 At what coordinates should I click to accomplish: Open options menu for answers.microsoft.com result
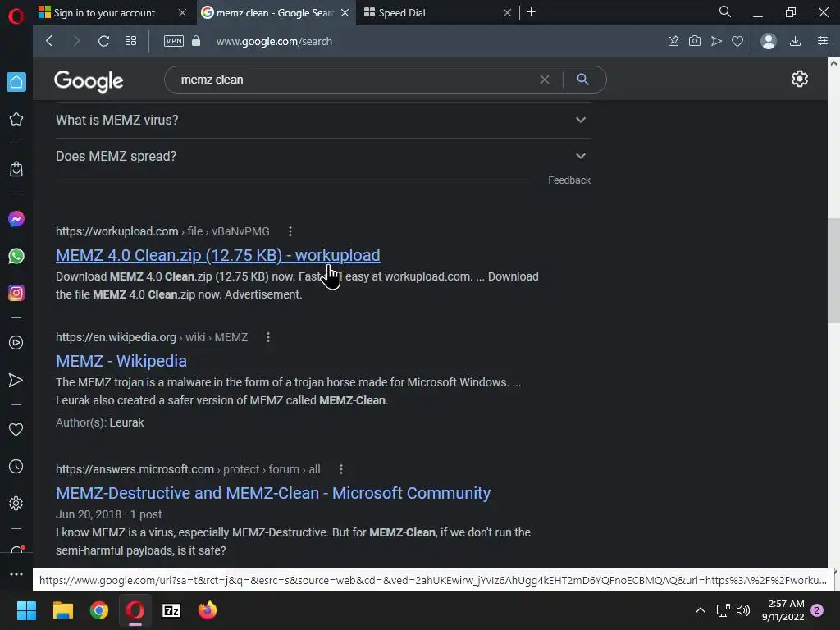(x=341, y=469)
